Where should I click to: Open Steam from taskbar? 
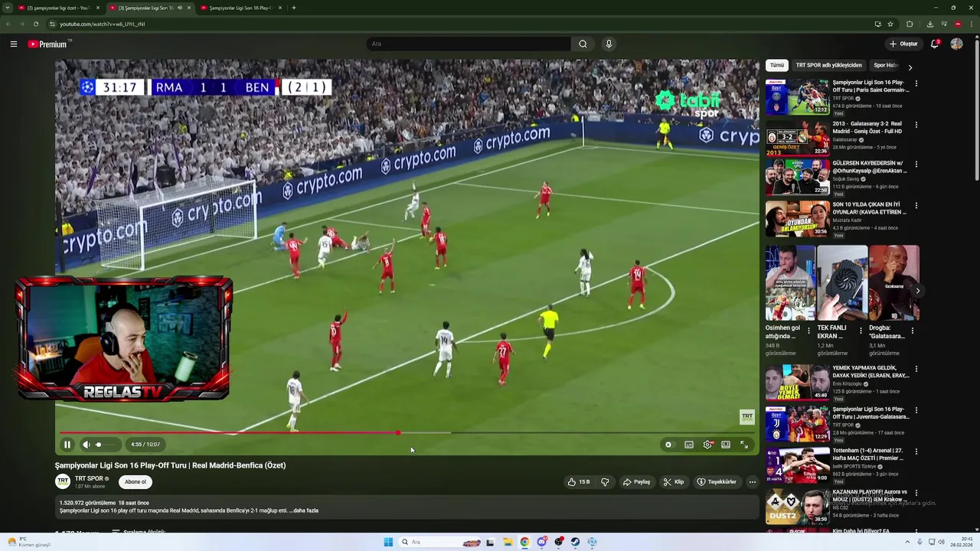point(575,542)
